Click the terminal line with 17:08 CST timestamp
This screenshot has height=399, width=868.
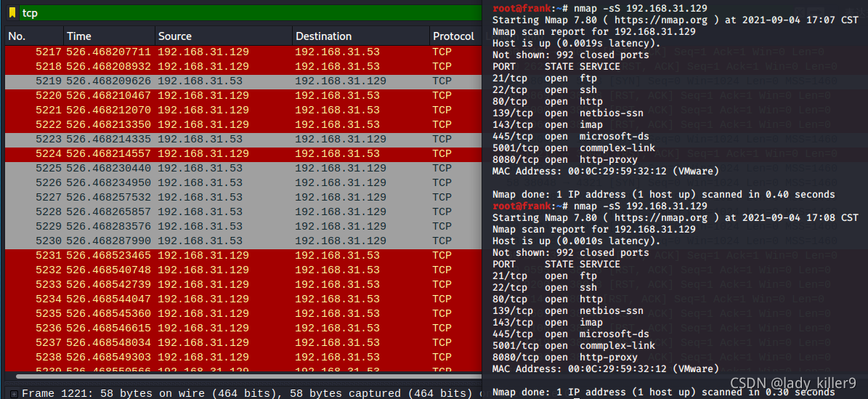[x=676, y=218]
